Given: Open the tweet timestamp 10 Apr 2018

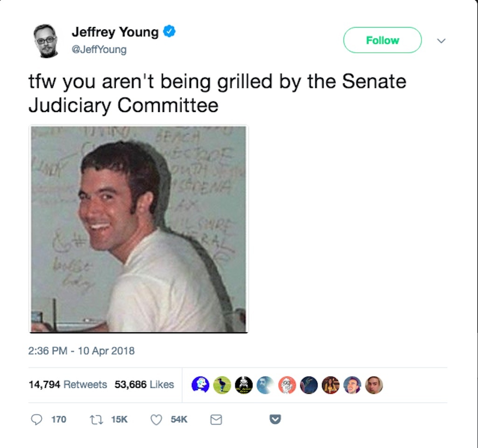Looking at the screenshot, I should pyautogui.click(x=81, y=351).
